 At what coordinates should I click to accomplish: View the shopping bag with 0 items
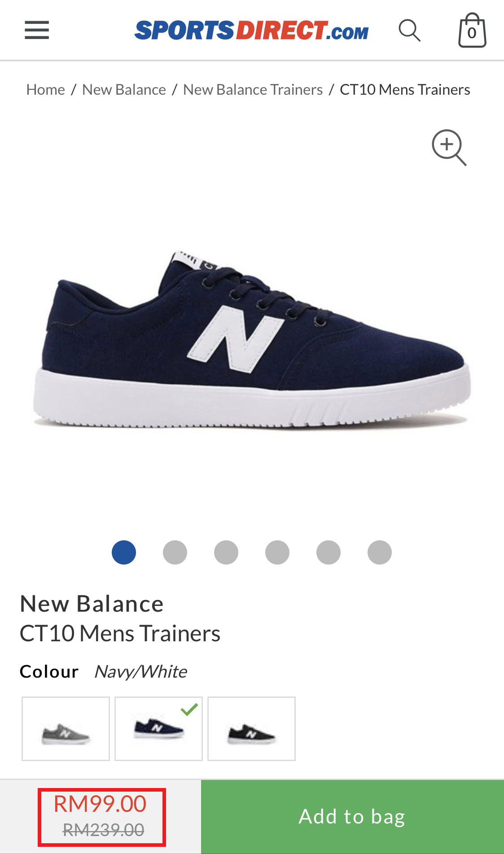pos(472,31)
